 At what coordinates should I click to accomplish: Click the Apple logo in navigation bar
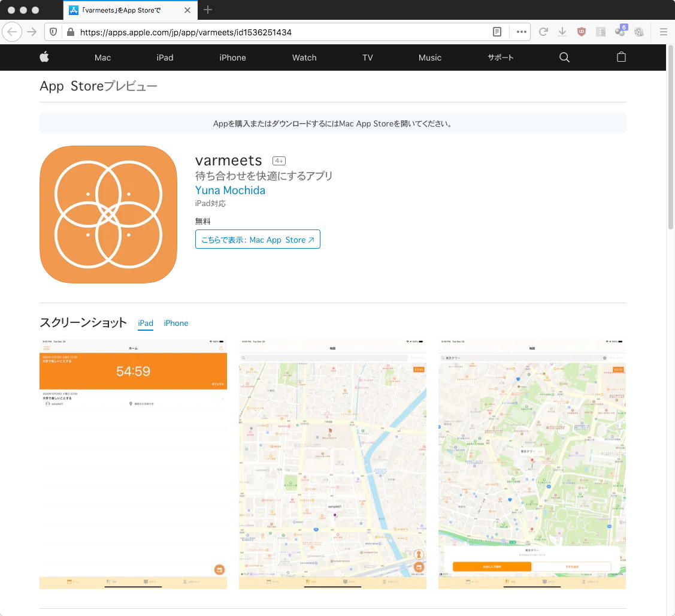(44, 57)
